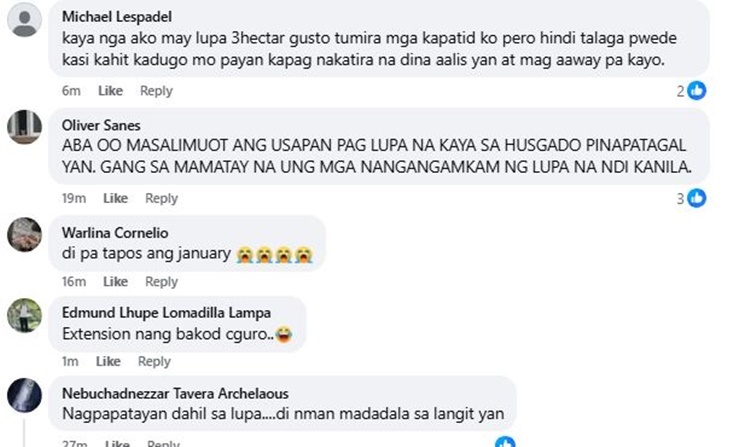The image size is (750, 447).
Task: Reply to Michael Lespadel's comment
Action: coord(156,91)
